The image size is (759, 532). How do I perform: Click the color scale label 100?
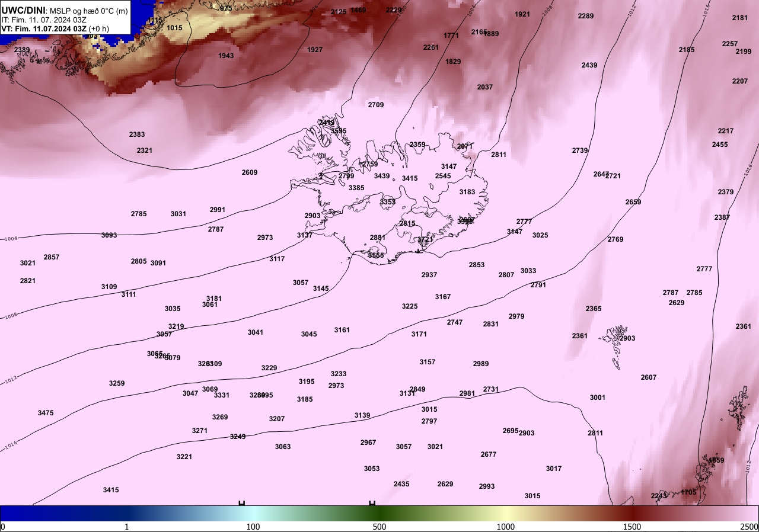[x=253, y=527]
